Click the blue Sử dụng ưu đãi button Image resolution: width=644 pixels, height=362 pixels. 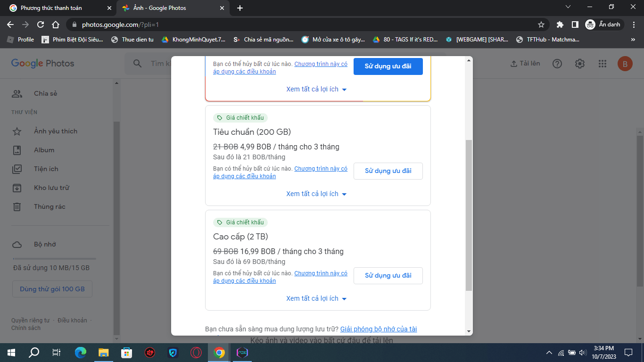click(x=388, y=66)
